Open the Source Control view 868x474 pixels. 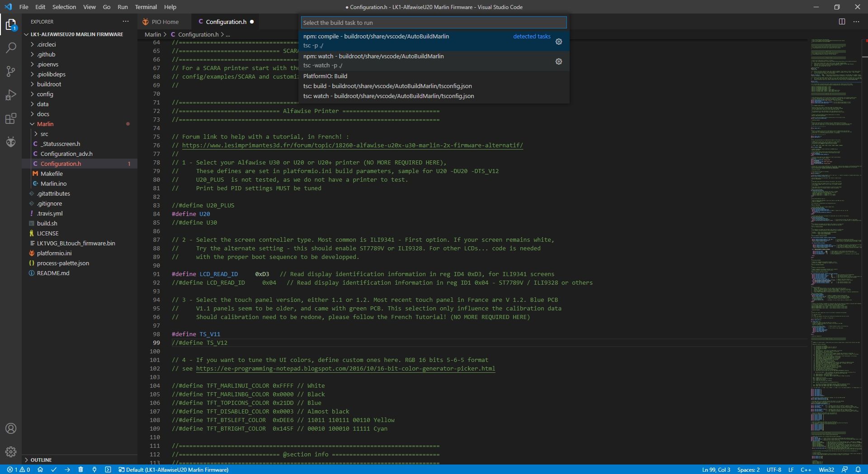pos(11,71)
